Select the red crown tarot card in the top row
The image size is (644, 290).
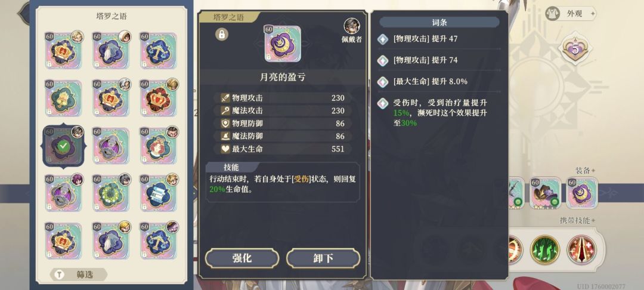point(64,51)
